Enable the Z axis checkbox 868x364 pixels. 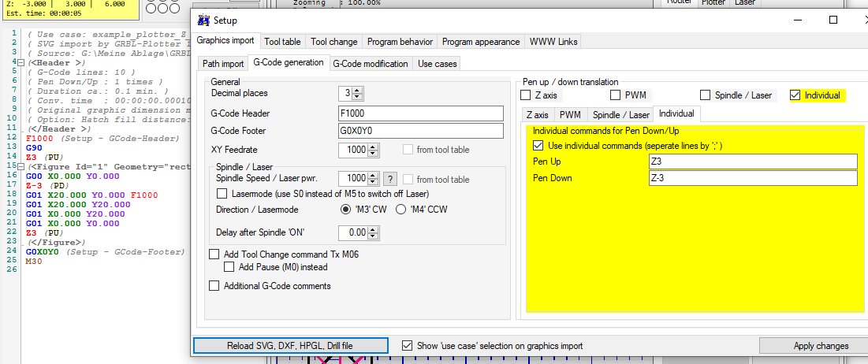tap(526, 95)
